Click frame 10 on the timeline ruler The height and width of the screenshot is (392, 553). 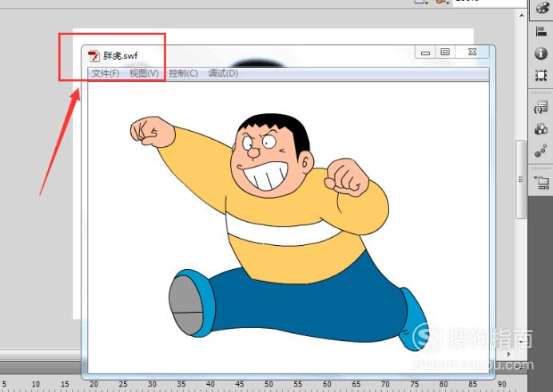point(36,384)
